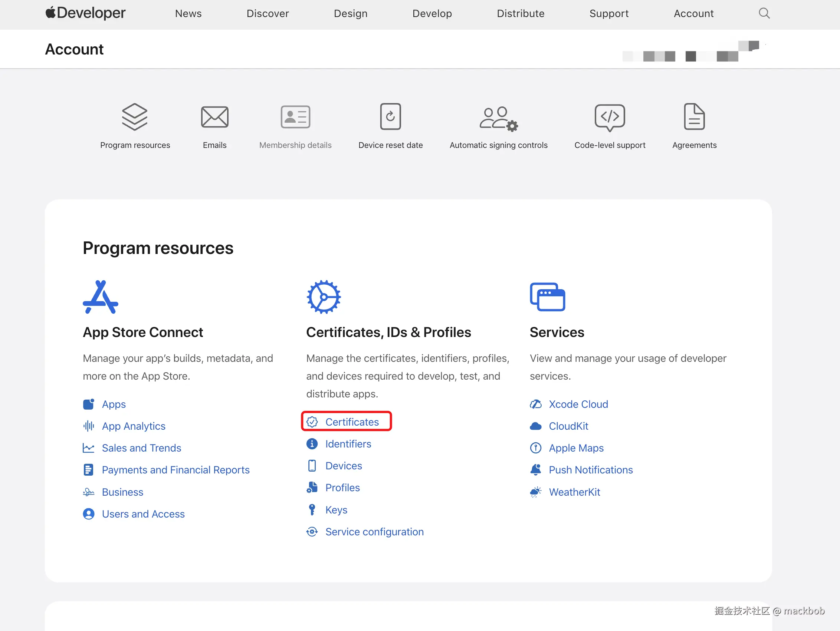Click the Certificates, IDs & Profiles gear icon

[x=324, y=297]
